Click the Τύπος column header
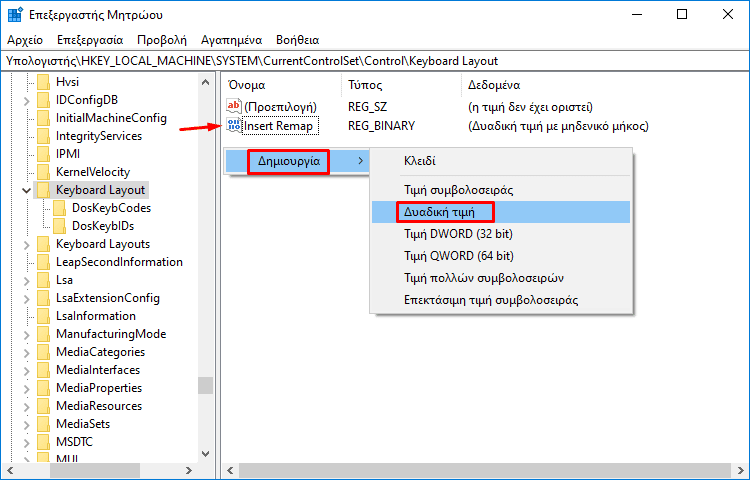The width and height of the screenshot is (750, 480). (401, 85)
